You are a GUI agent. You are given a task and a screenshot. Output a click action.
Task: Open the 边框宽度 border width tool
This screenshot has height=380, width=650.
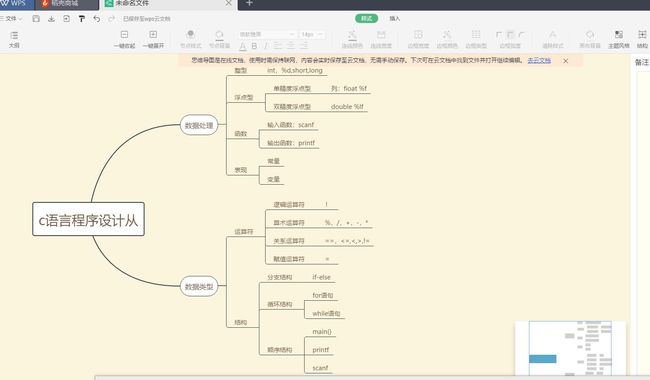tap(418, 39)
